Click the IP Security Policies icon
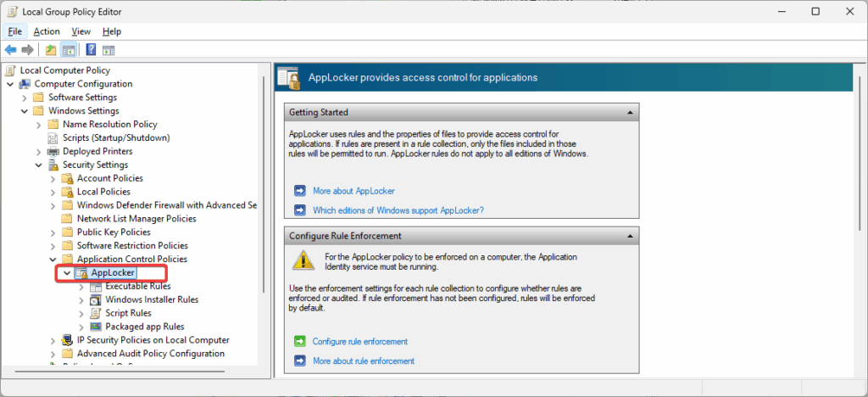 (x=68, y=340)
